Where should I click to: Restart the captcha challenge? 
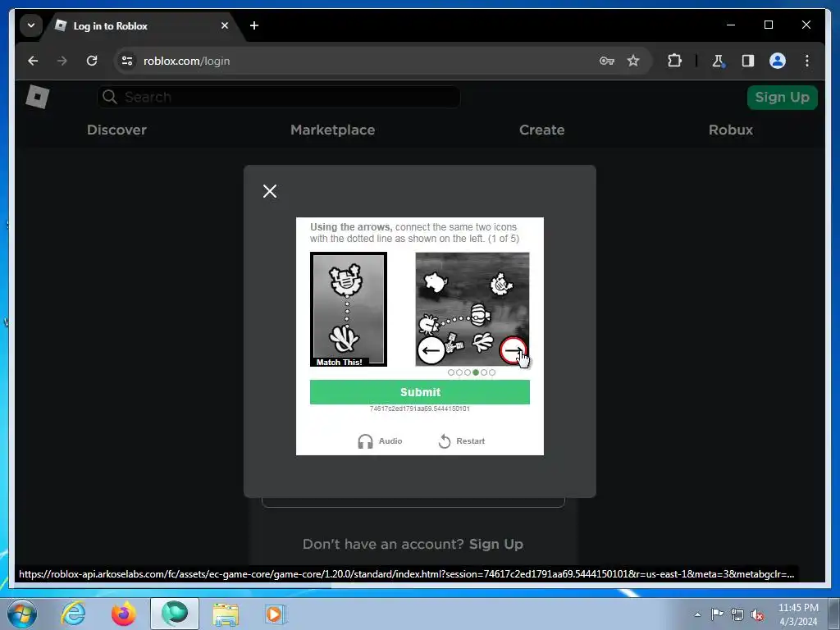pos(462,441)
